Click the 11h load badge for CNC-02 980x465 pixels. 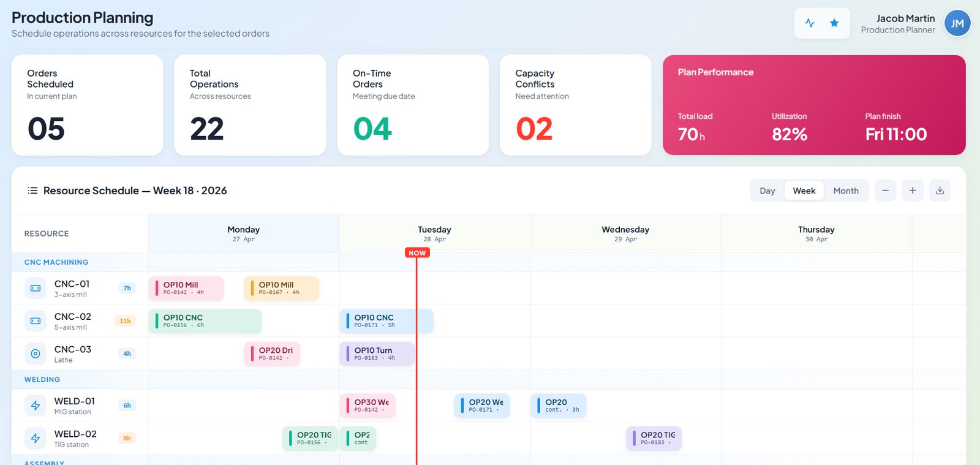(125, 320)
